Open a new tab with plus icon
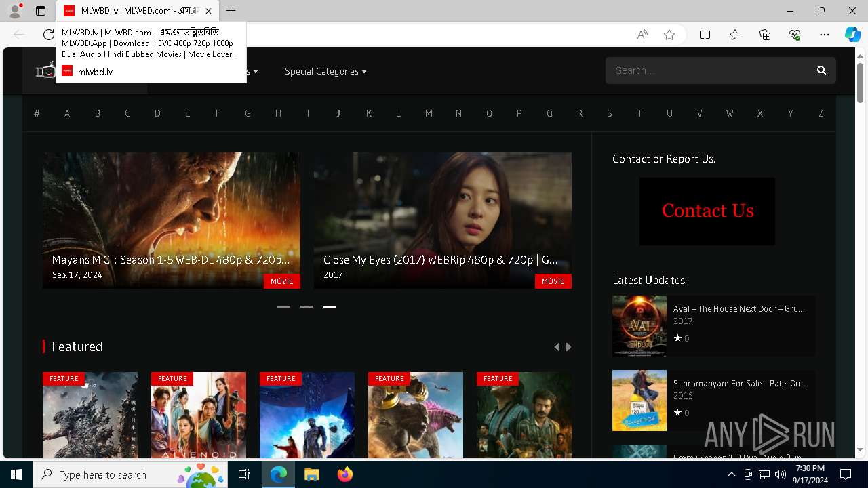 231,11
